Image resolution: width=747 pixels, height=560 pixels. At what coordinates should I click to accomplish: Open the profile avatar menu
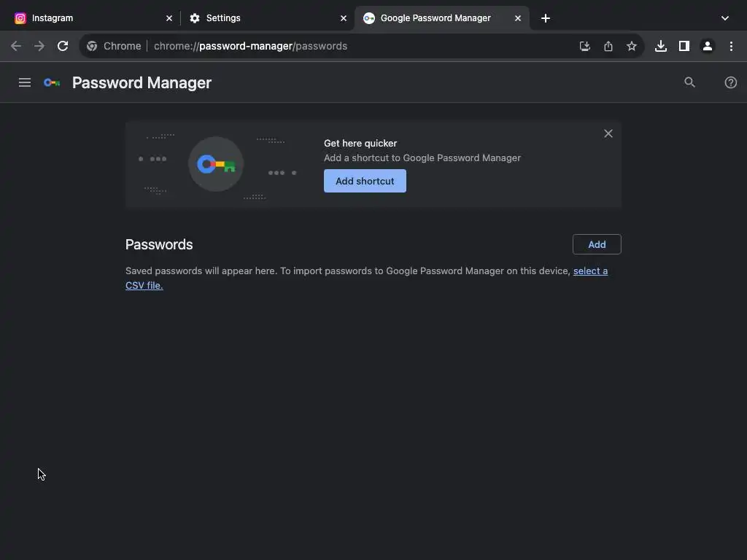pyautogui.click(x=707, y=46)
